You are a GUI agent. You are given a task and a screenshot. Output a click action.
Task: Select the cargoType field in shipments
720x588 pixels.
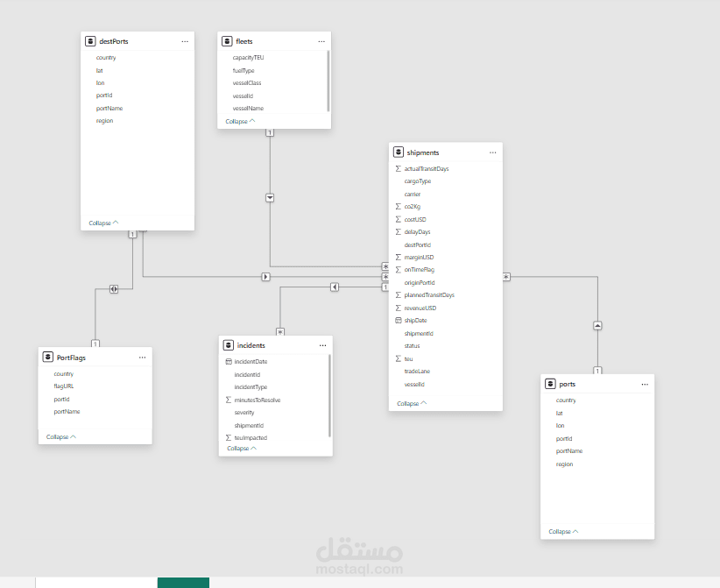(418, 181)
